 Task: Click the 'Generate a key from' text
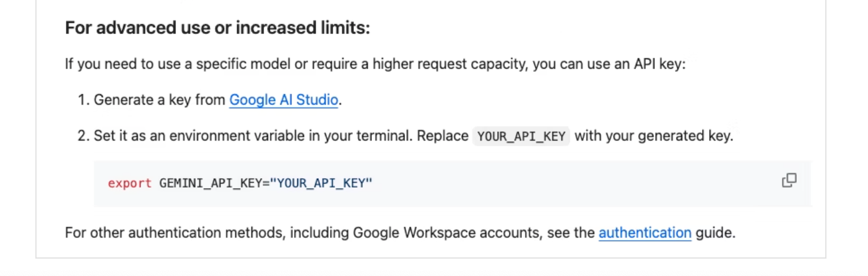pyautogui.click(x=159, y=100)
